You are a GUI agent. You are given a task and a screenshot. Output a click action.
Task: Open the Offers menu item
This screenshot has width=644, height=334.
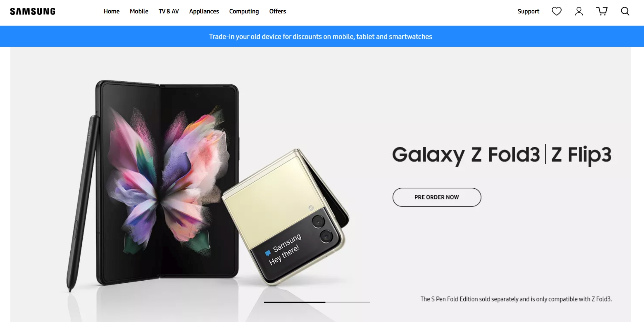(x=278, y=11)
